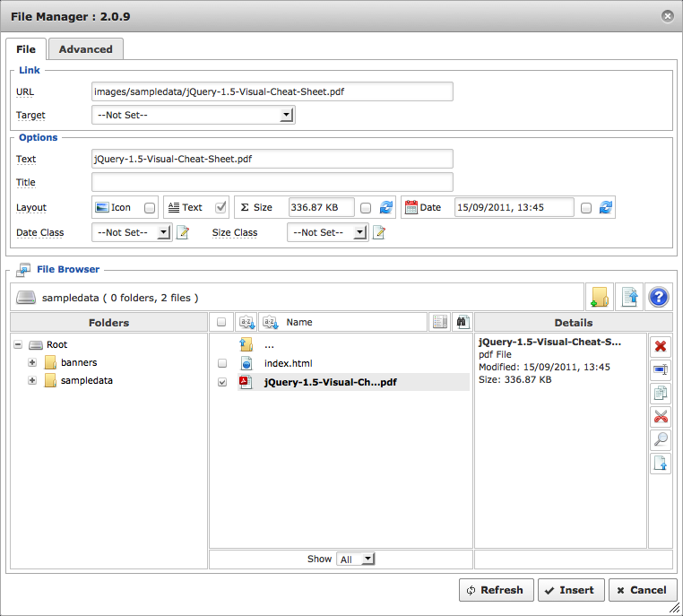Image resolution: width=683 pixels, height=616 pixels.
Task: Click the new folder icon
Action: pyautogui.click(x=600, y=297)
